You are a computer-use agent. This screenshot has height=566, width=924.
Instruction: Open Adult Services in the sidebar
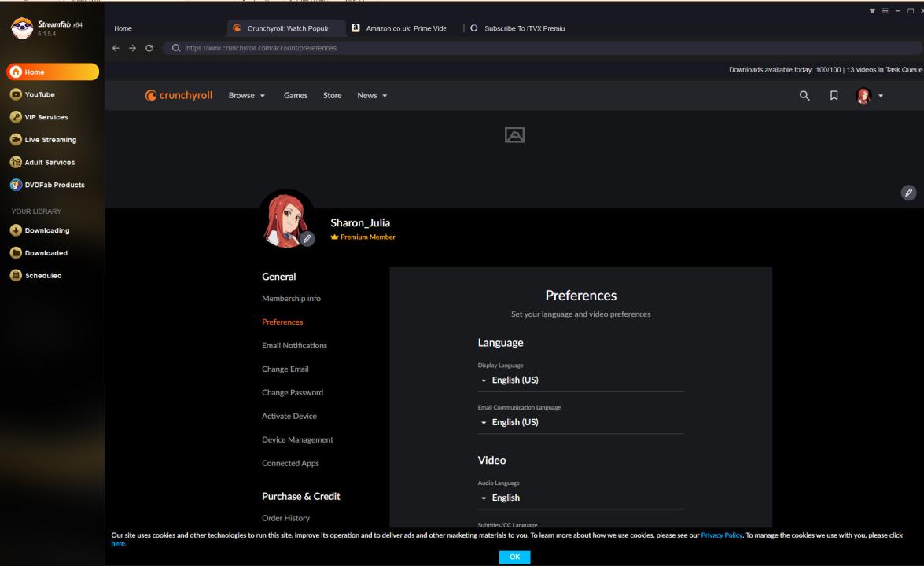point(42,162)
